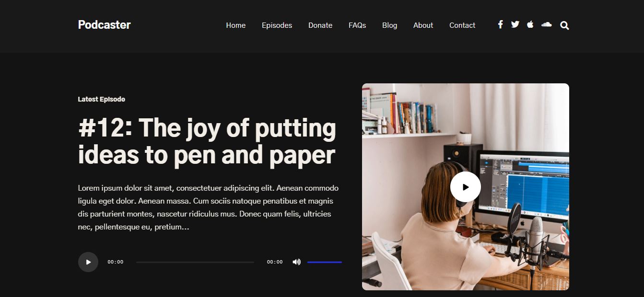Image resolution: width=644 pixels, height=297 pixels.
Task: Open the Episodes menu item
Action: pyautogui.click(x=277, y=25)
